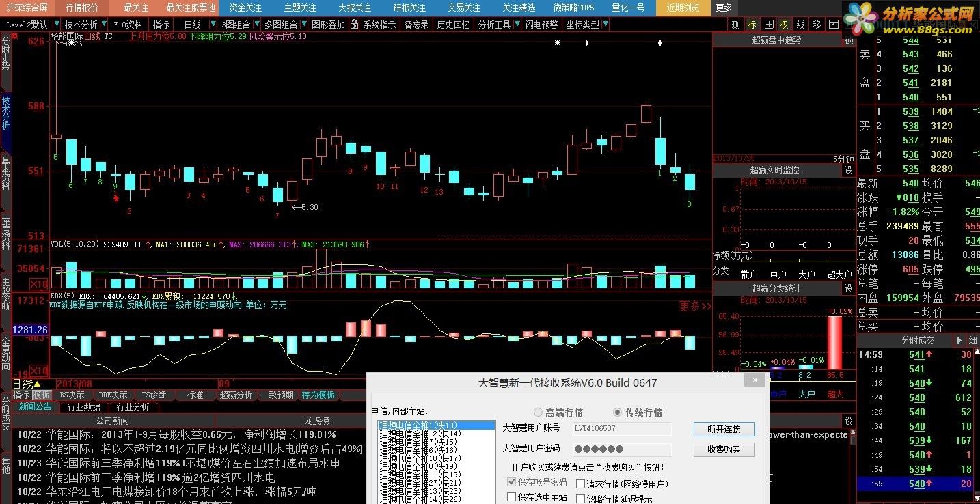The image size is (980, 504).
Task: Open the BS决策 tab
Action: tap(72, 395)
